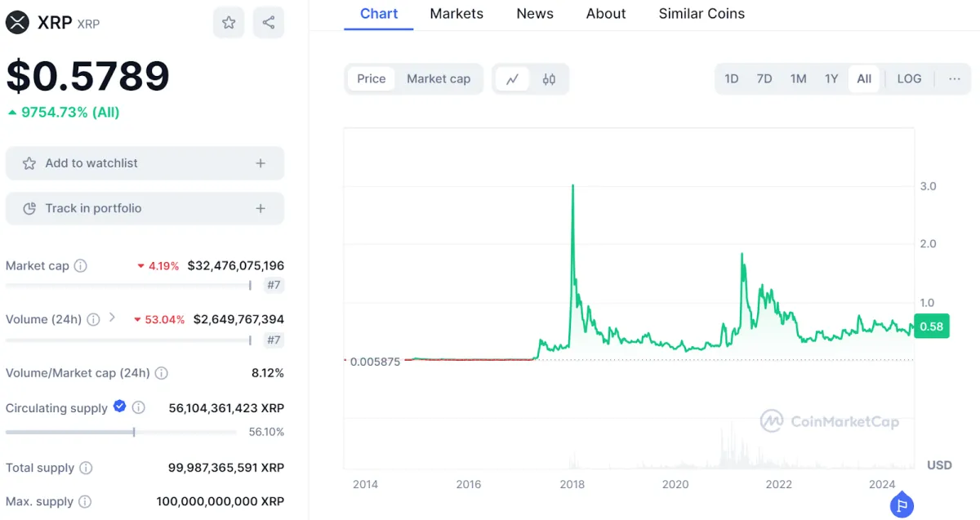Click the Volume rank slider bar
This screenshot has width=980, height=520.
click(129, 340)
